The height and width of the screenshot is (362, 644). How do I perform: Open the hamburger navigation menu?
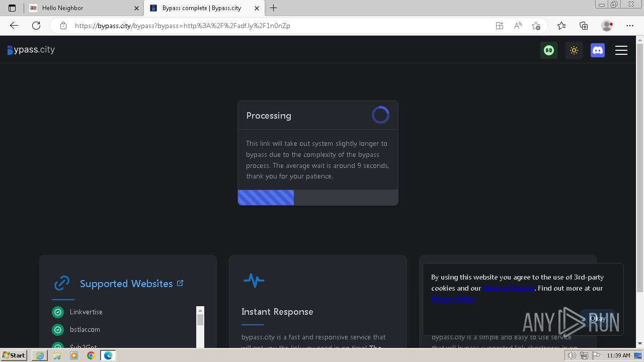[x=621, y=50]
